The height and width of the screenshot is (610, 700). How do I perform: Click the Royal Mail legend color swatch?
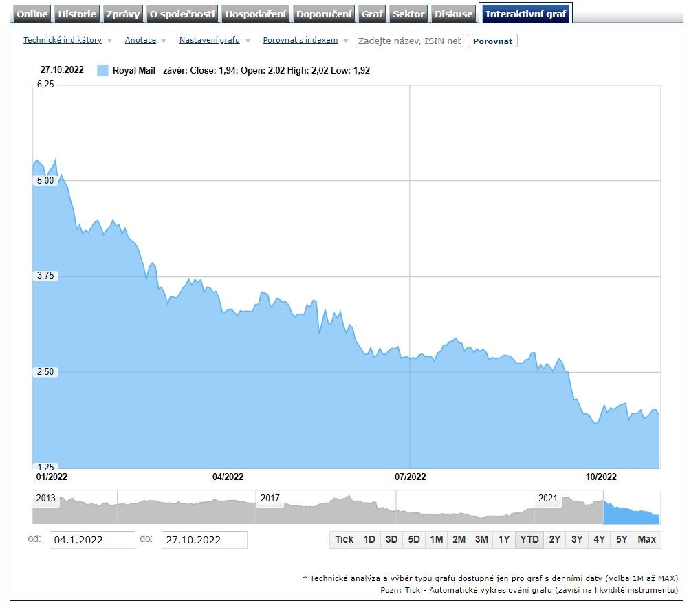click(102, 70)
